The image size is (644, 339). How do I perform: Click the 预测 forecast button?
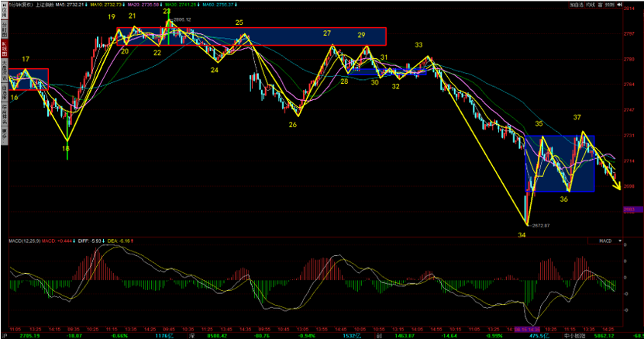(611, 4)
